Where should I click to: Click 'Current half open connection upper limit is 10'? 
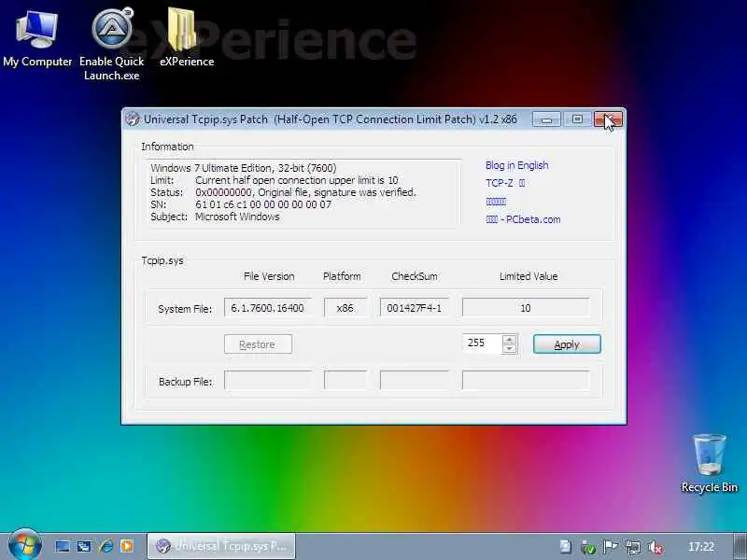coord(296,180)
